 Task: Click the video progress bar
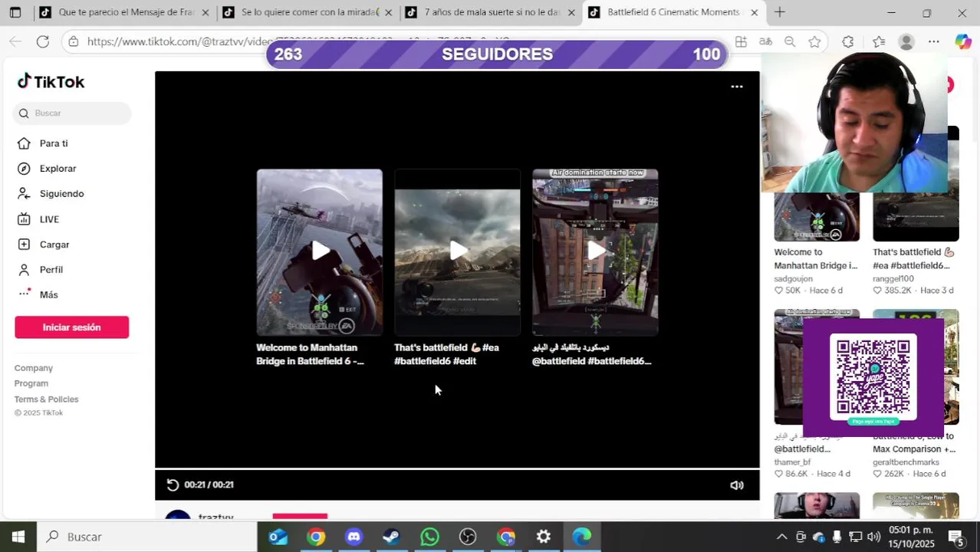click(457, 468)
